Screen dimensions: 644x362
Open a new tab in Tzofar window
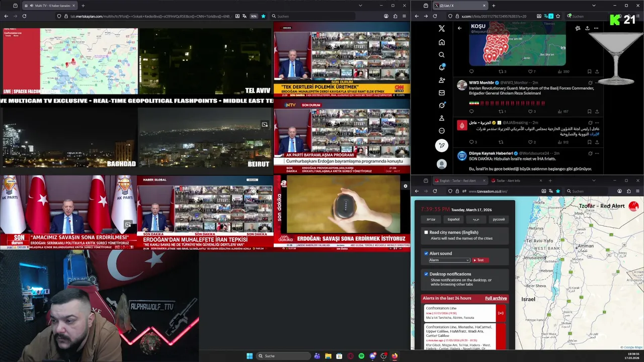point(550,180)
